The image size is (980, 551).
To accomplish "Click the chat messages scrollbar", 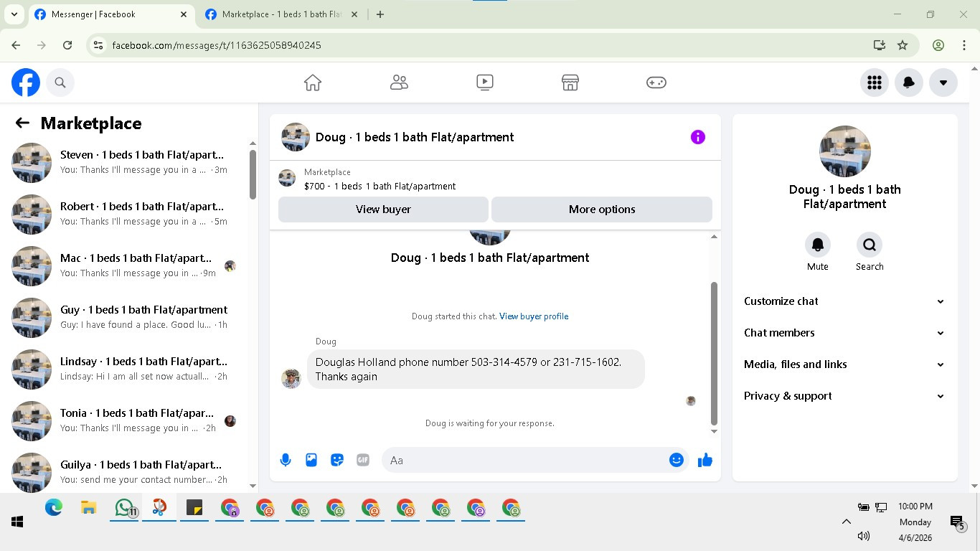I will pyautogui.click(x=714, y=354).
